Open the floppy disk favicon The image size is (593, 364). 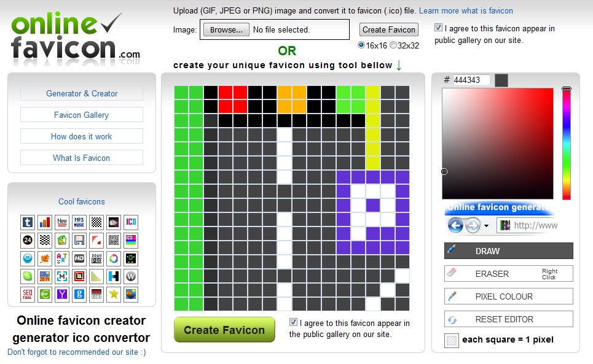click(79, 240)
